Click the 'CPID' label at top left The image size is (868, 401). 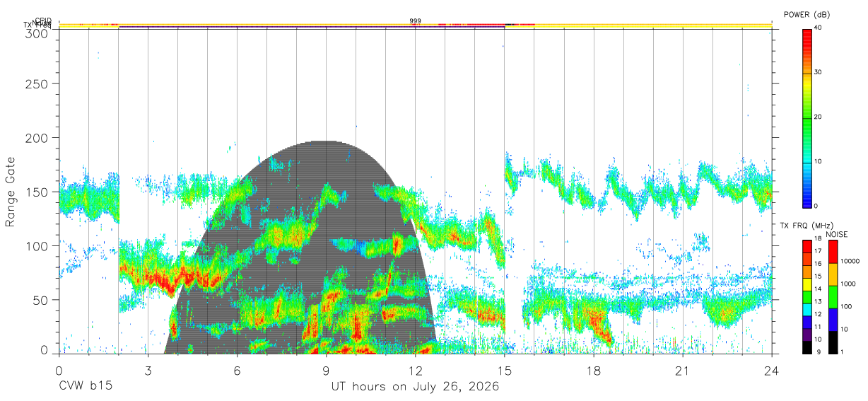click(x=43, y=21)
